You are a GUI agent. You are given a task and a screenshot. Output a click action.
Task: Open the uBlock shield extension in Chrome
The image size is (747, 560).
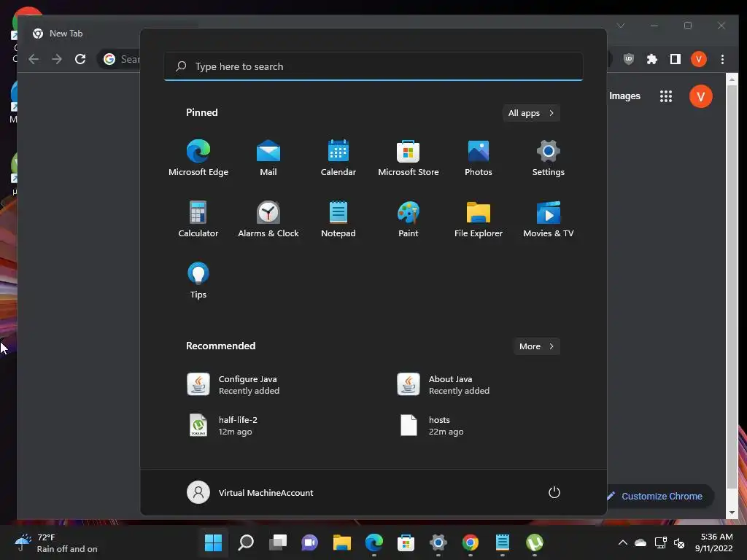click(629, 59)
